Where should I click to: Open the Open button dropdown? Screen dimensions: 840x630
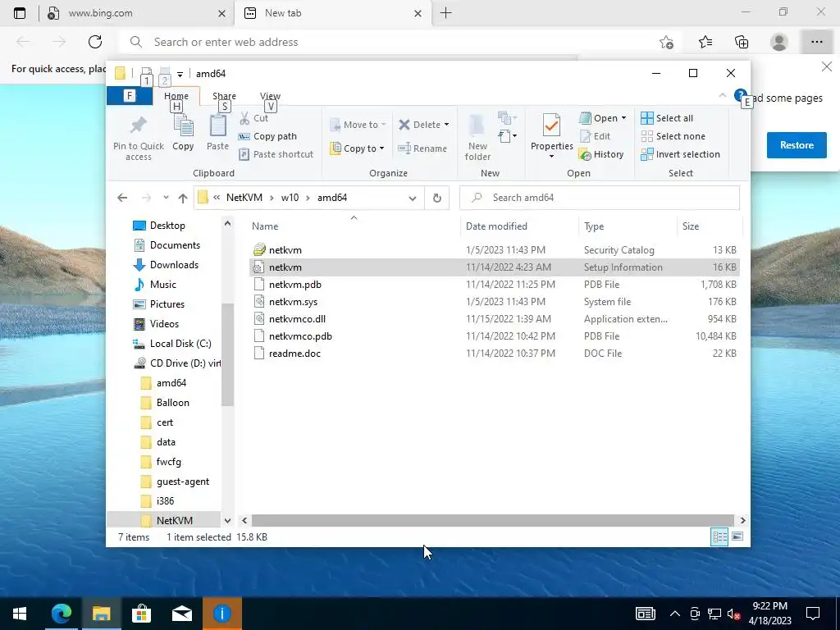click(x=623, y=118)
